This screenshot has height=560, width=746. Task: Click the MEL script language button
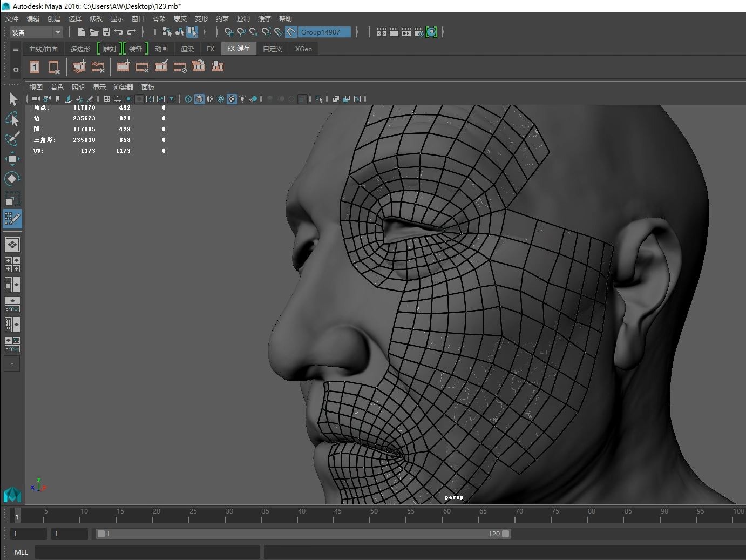[x=22, y=552]
